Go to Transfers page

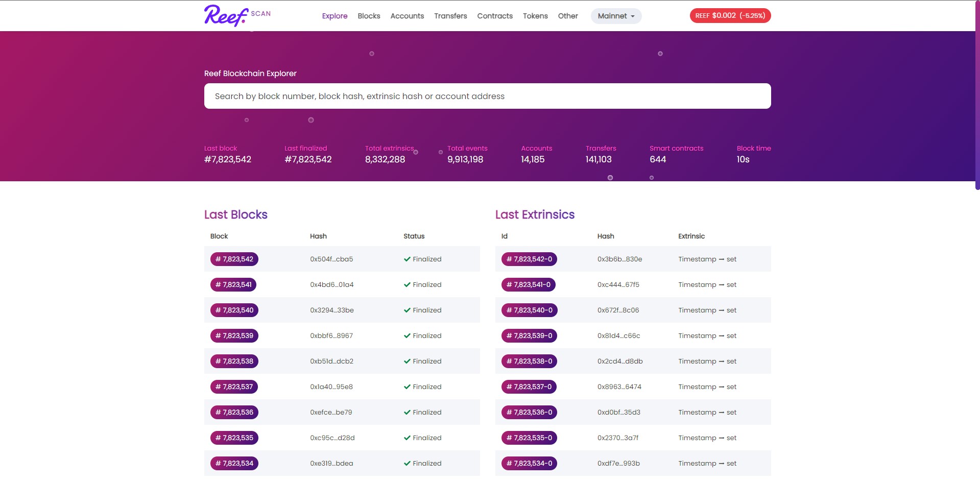pyautogui.click(x=450, y=16)
